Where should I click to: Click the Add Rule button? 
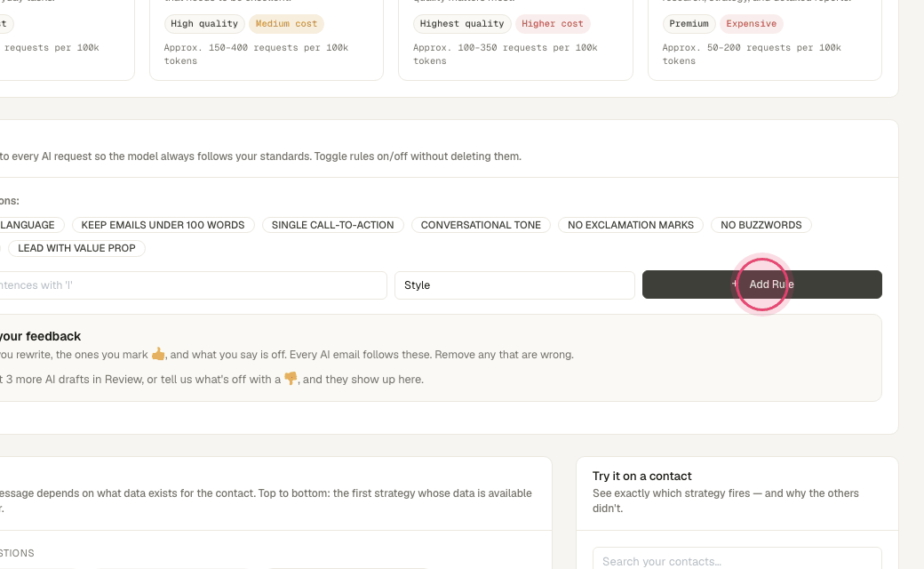(x=762, y=284)
